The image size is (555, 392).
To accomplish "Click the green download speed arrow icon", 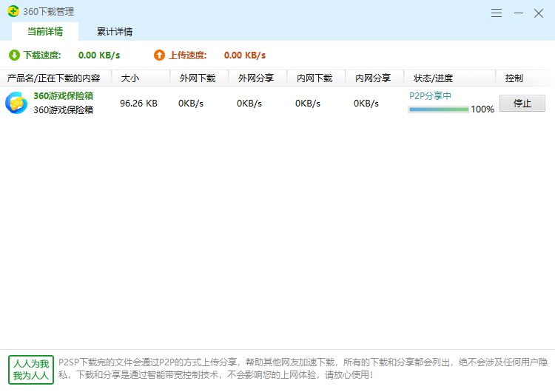I will [x=15, y=55].
